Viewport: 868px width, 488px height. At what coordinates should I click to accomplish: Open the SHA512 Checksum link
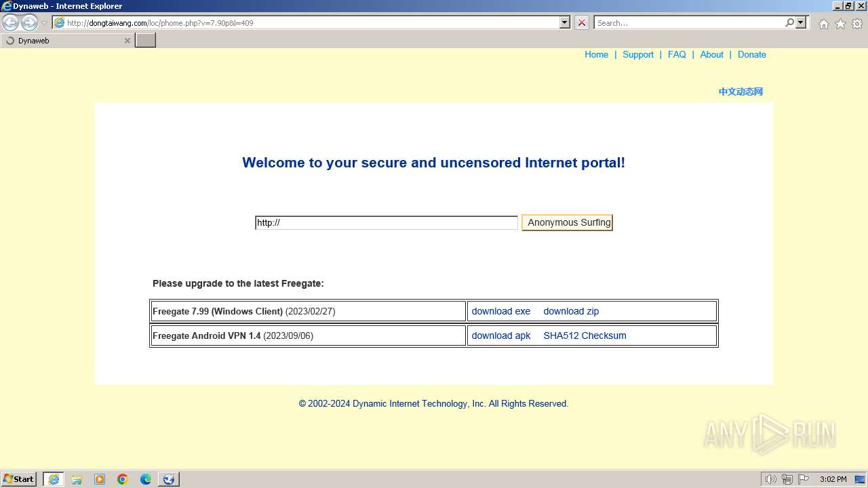(x=585, y=335)
